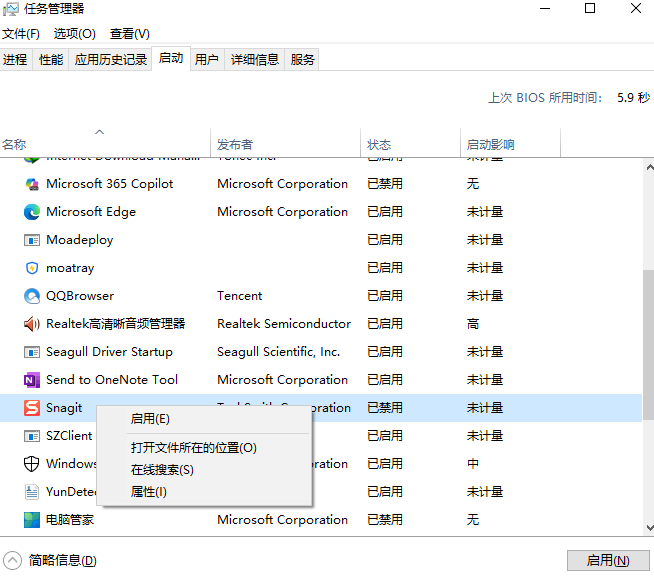Click the Microsoft Edge icon
The width and height of the screenshot is (654, 579).
click(32, 212)
